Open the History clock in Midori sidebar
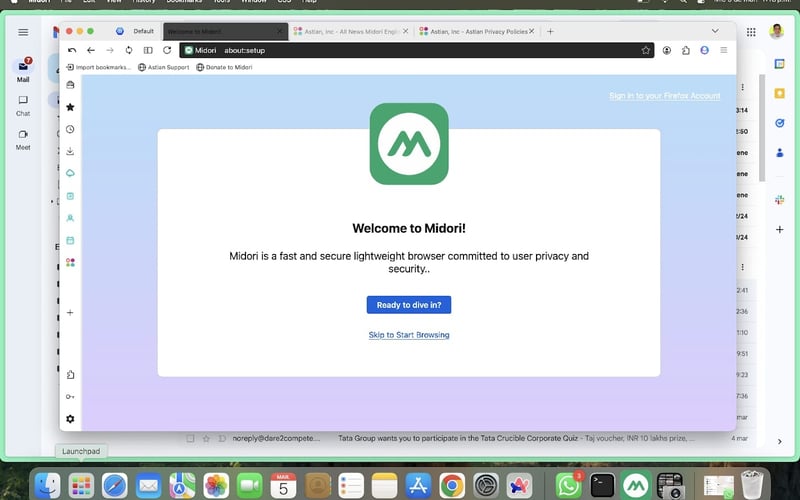This screenshot has height=500, width=800. coord(70,129)
